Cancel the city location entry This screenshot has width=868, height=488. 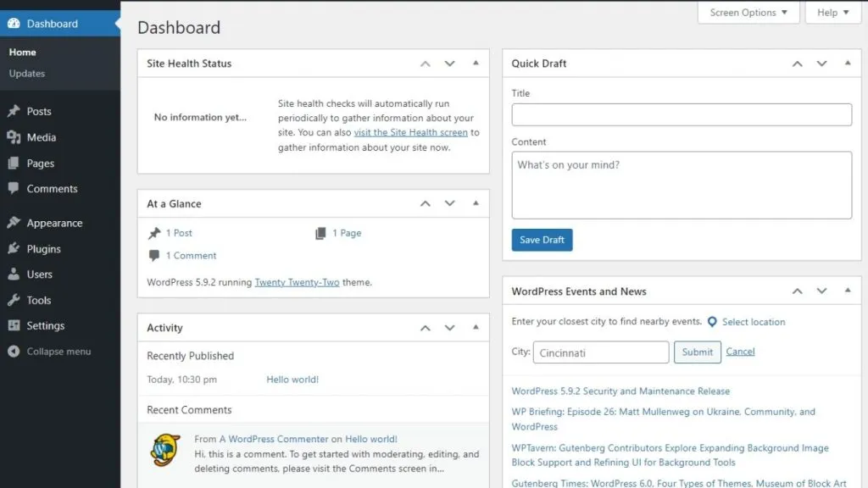tap(740, 352)
